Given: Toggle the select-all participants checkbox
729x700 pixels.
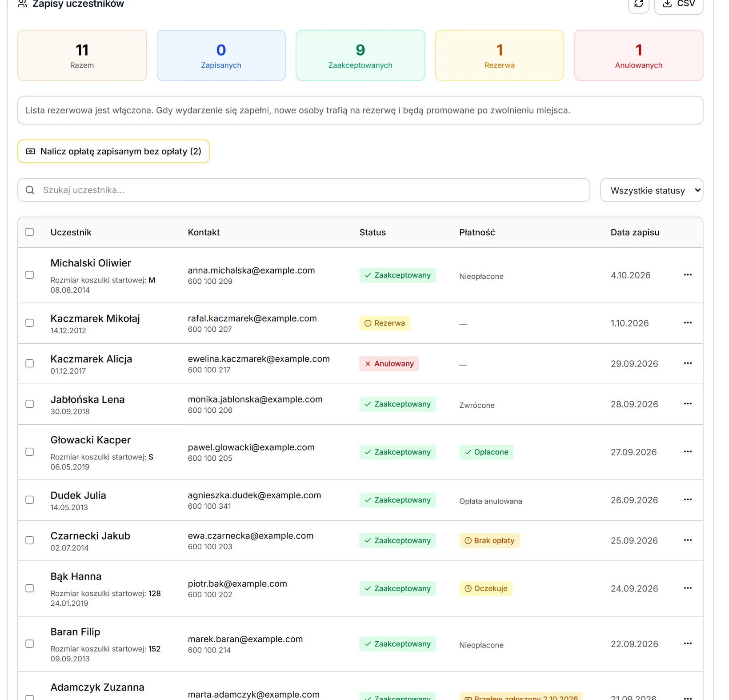Looking at the screenshot, I should [30, 232].
